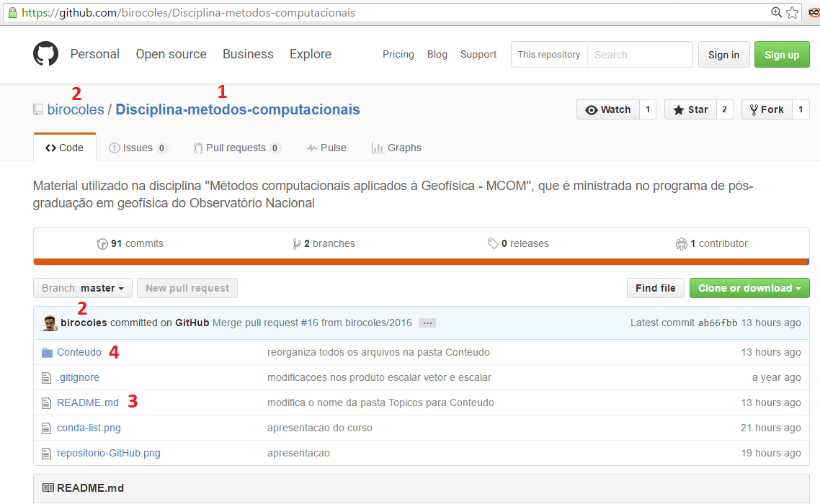820x504 pixels.
Task: Open the Pull requests tab
Action: (x=237, y=148)
